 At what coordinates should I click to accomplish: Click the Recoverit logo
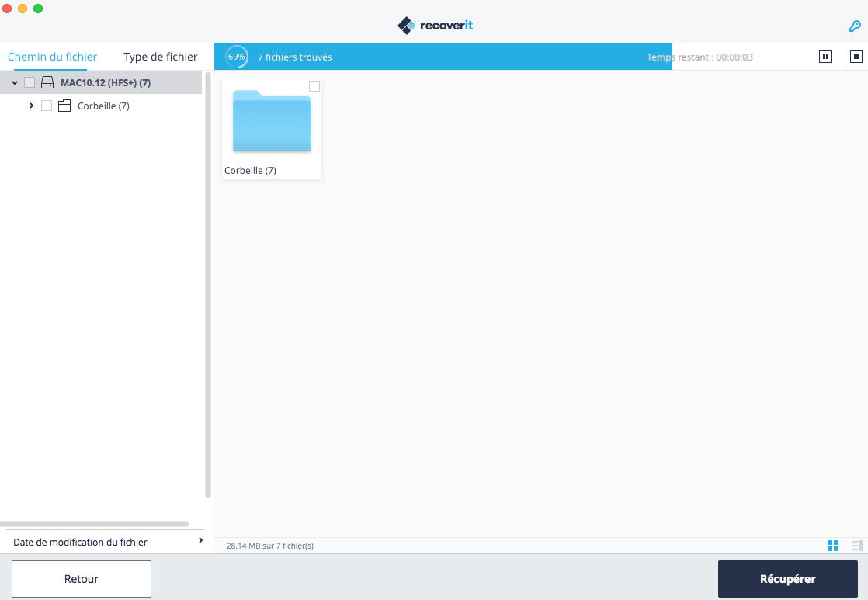[435, 26]
